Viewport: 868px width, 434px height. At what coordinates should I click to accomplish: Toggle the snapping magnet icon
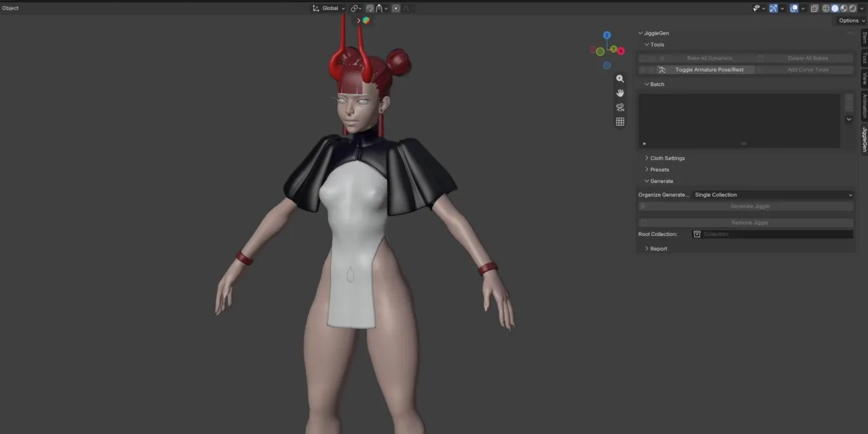[x=370, y=8]
